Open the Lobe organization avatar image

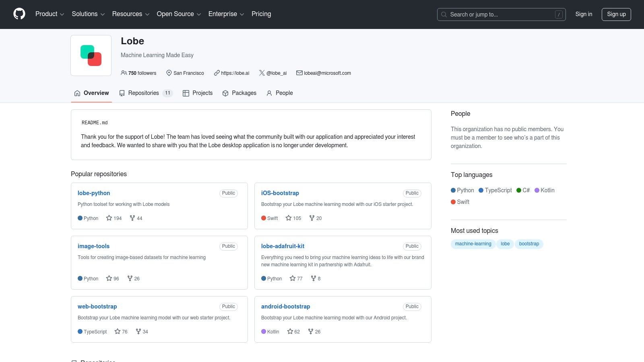91,56
